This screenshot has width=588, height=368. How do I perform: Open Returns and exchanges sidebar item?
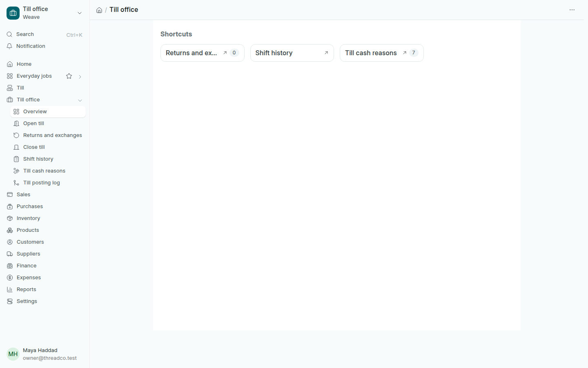[48, 135]
